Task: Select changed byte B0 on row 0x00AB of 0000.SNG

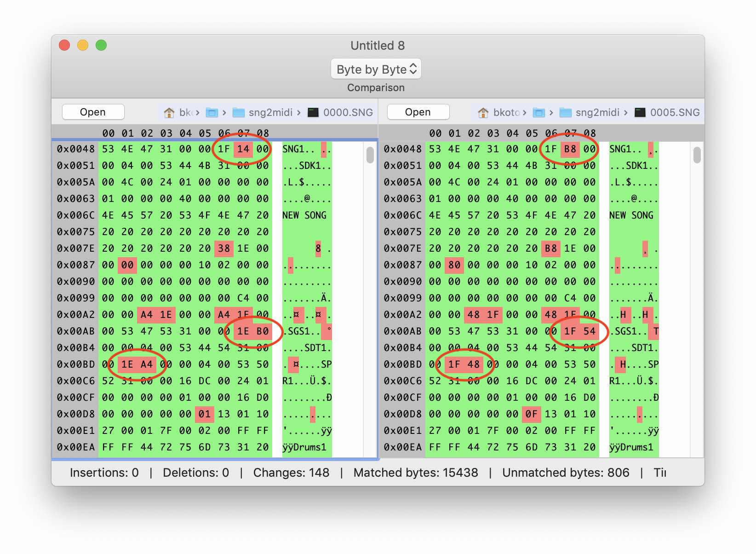Action: (263, 331)
